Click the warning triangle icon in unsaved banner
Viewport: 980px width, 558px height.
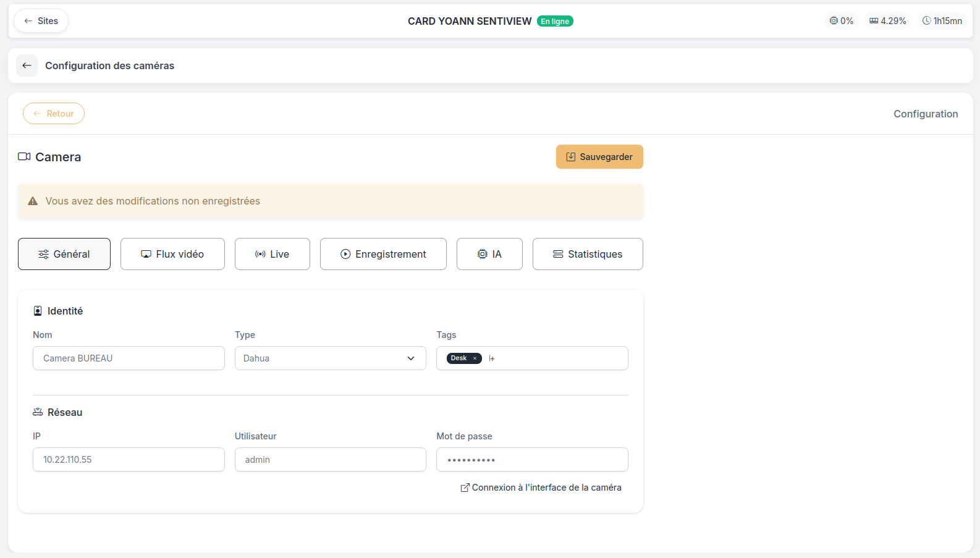pos(33,201)
